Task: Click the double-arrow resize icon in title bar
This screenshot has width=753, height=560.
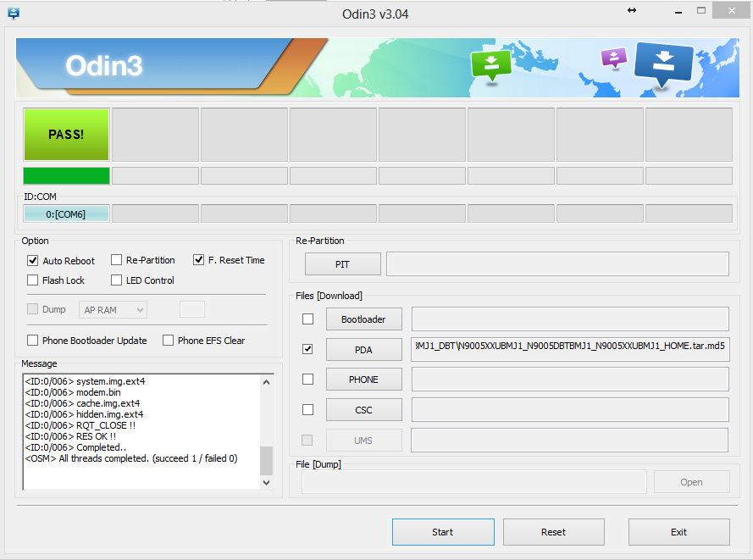Action: tap(632, 10)
